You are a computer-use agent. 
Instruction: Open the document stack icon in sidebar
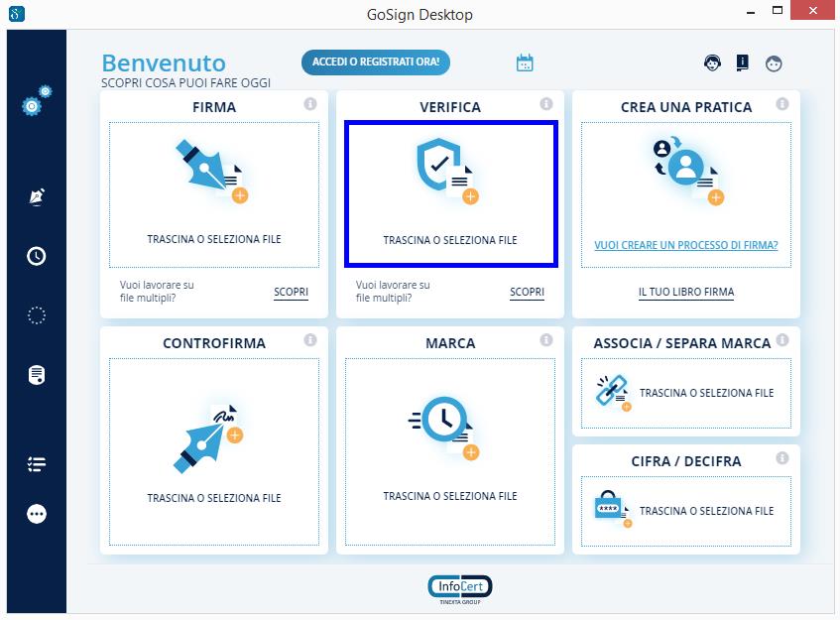pos(37,375)
